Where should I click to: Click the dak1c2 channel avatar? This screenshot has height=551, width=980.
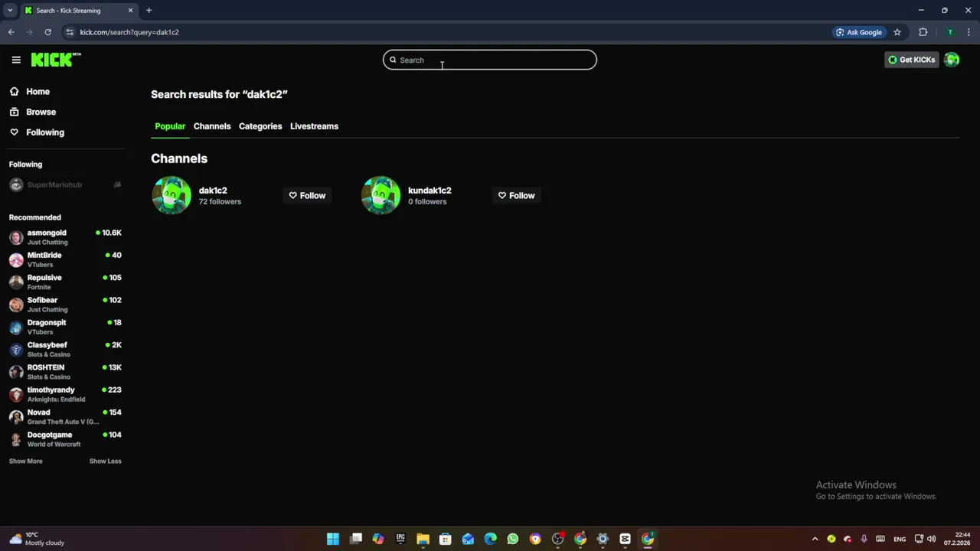pyautogui.click(x=171, y=196)
